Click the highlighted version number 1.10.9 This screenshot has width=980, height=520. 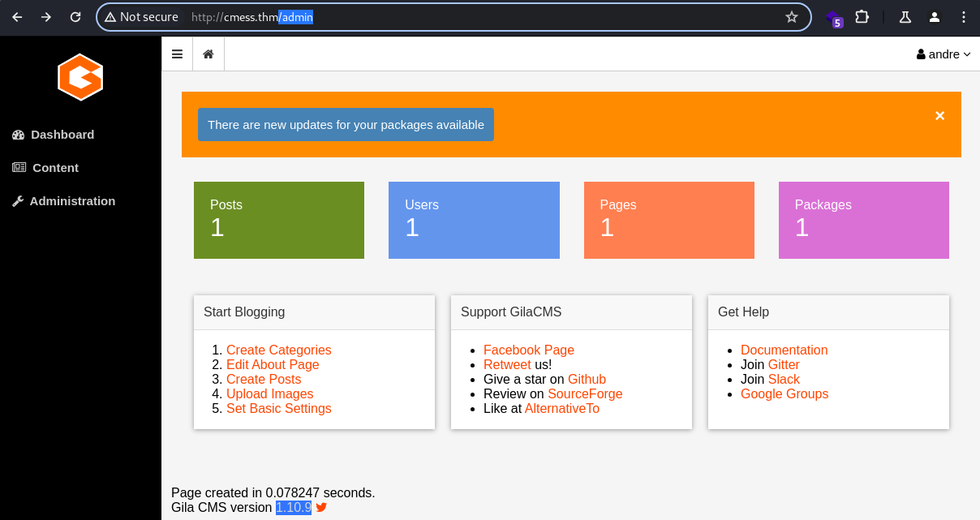pos(294,508)
